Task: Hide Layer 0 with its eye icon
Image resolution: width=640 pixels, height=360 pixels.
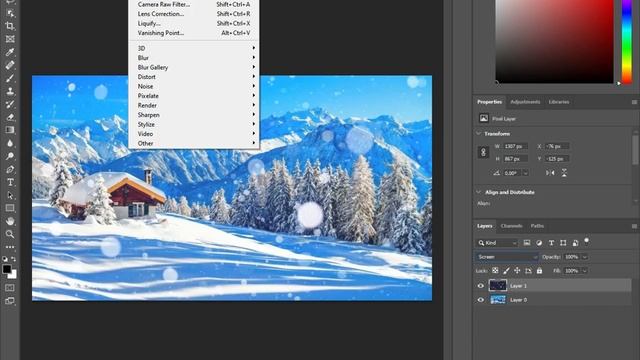Action: tap(480, 300)
